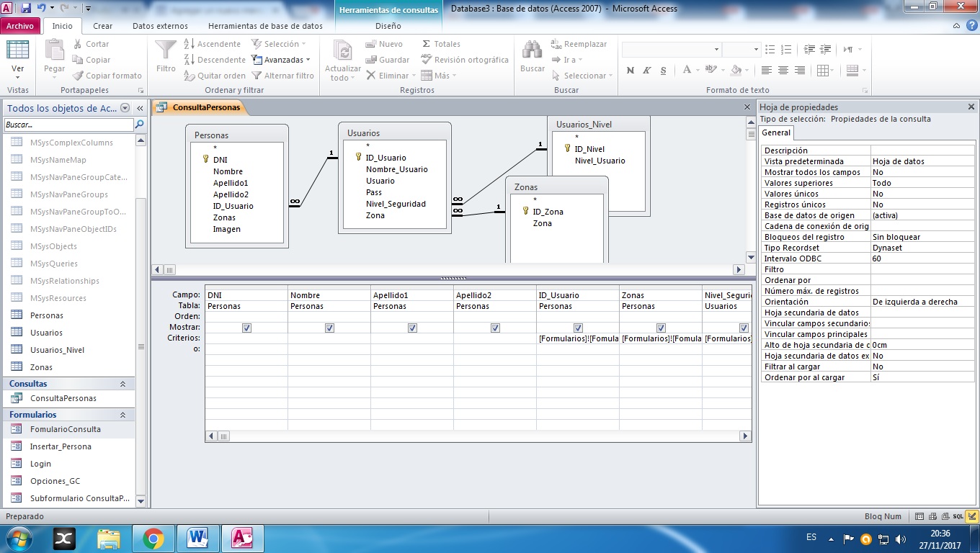
Task: Uncheck Mostrar box for Zonas column
Action: pyautogui.click(x=661, y=328)
